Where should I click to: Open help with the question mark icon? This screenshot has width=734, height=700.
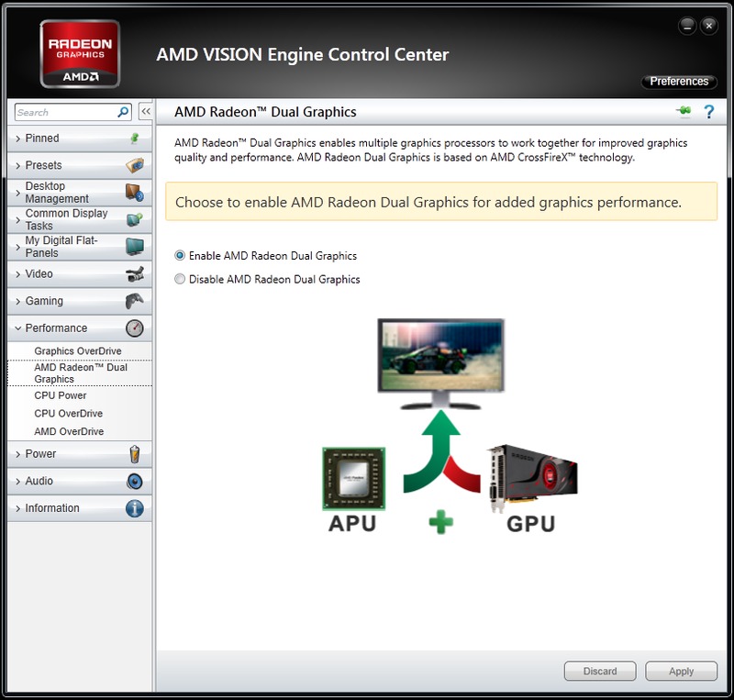pos(708,111)
